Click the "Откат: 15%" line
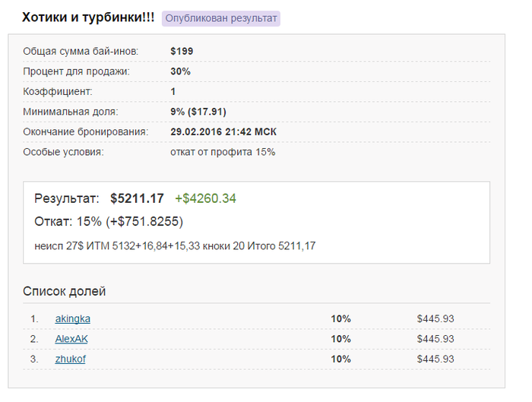The height and width of the screenshot is (402, 532). tap(109, 222)
